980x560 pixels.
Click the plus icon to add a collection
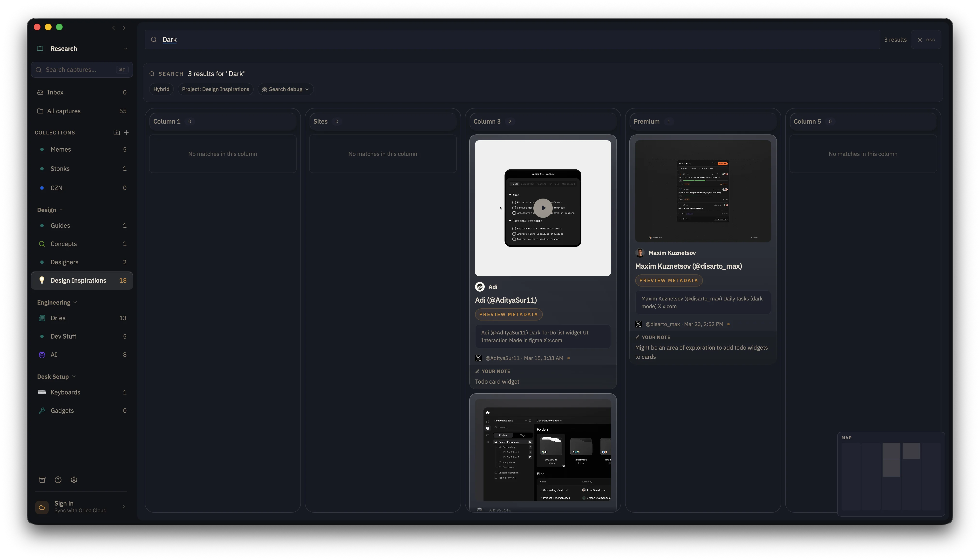click(x=127, y=132)
